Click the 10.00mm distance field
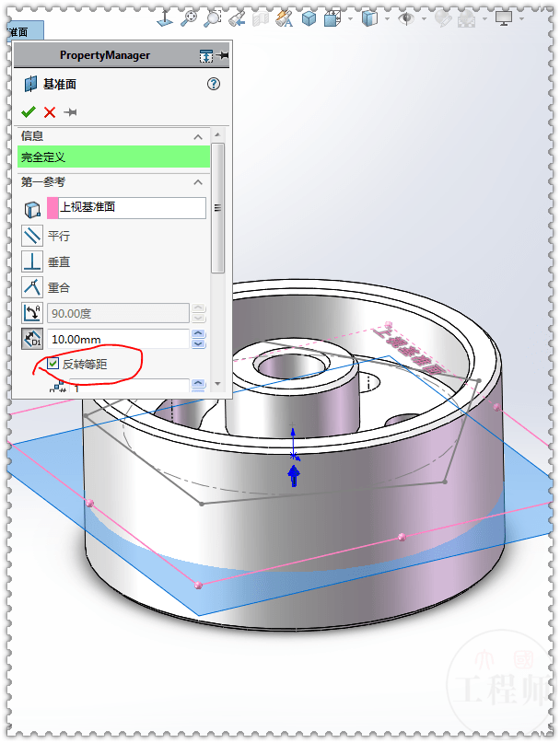Viewport: 560px width, 743px height. [118, 340]
